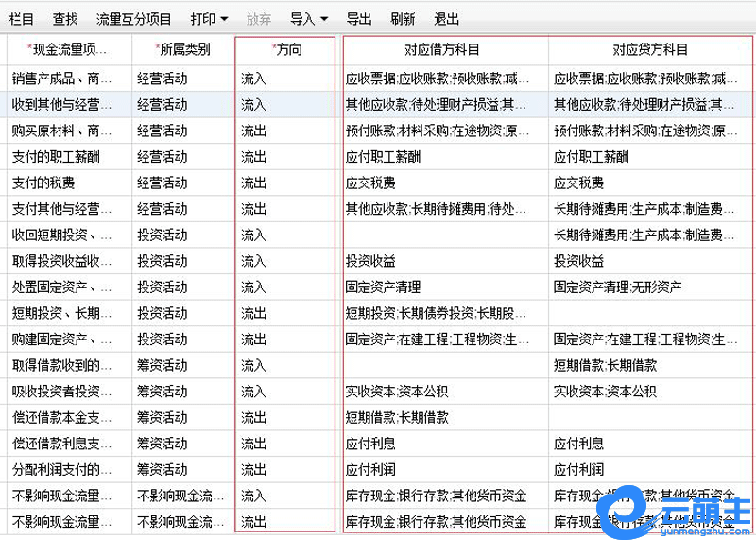The image size is (756, 541).
Task: Click the 所属类别 column header
Action: (182, 49)
